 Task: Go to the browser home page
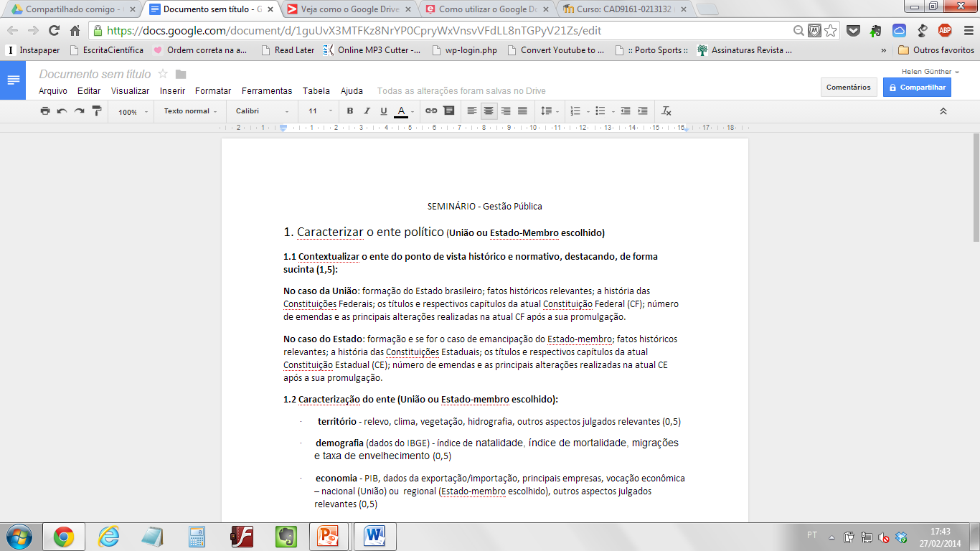point(75,30)
